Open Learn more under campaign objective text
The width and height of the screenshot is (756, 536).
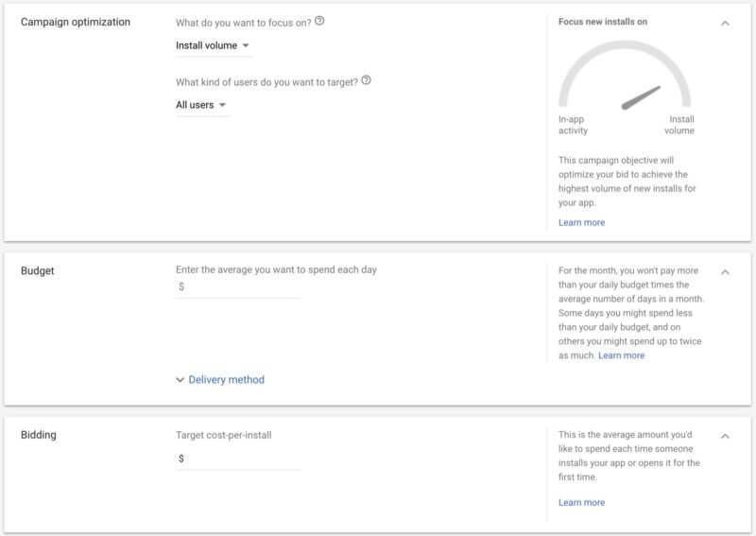coord(581,222)
